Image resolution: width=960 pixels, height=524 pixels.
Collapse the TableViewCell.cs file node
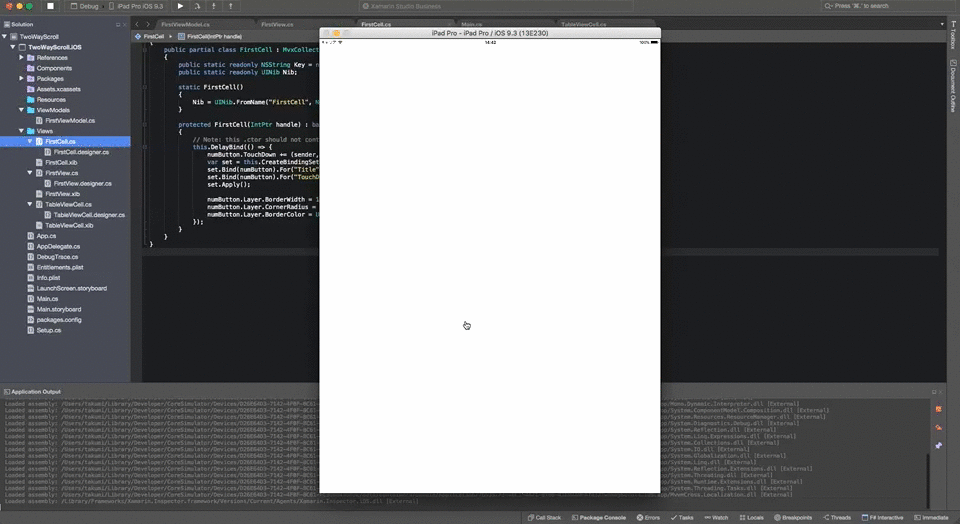30,204
